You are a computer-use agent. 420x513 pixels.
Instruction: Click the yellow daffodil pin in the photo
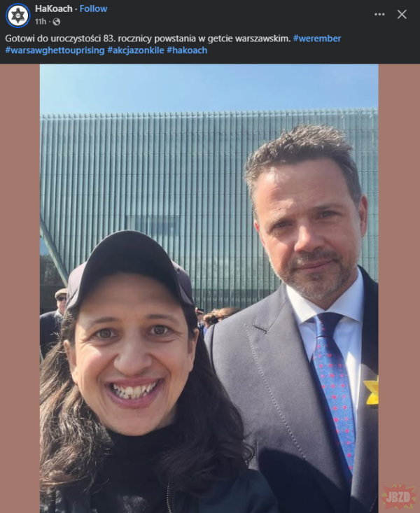click(372, 391)
